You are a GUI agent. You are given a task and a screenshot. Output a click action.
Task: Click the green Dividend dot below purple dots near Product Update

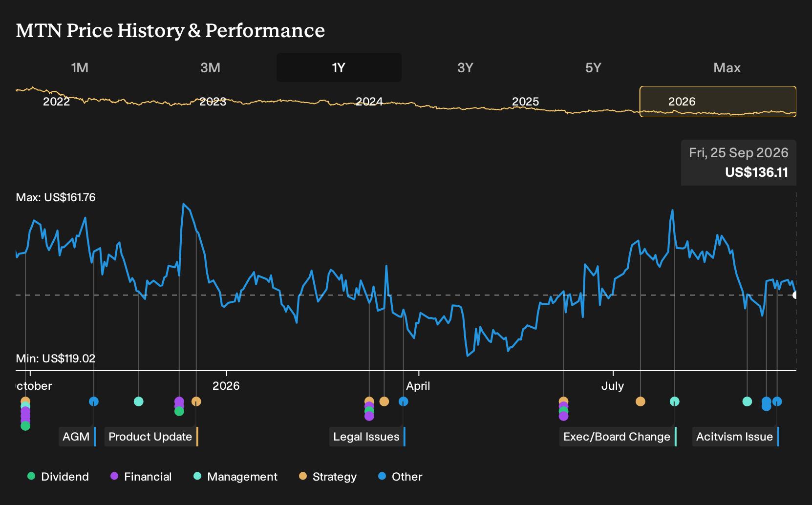click(179, 411)
